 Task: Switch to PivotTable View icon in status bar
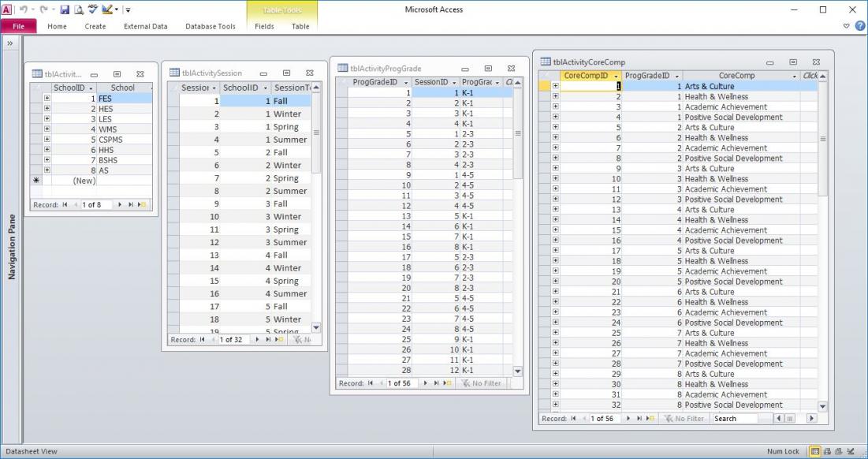(826, 452)
